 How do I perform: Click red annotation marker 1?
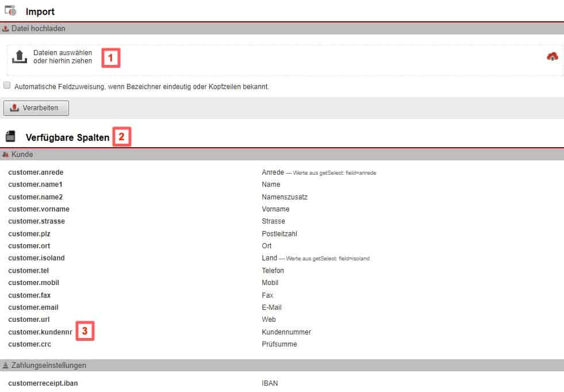pos(111,58)
